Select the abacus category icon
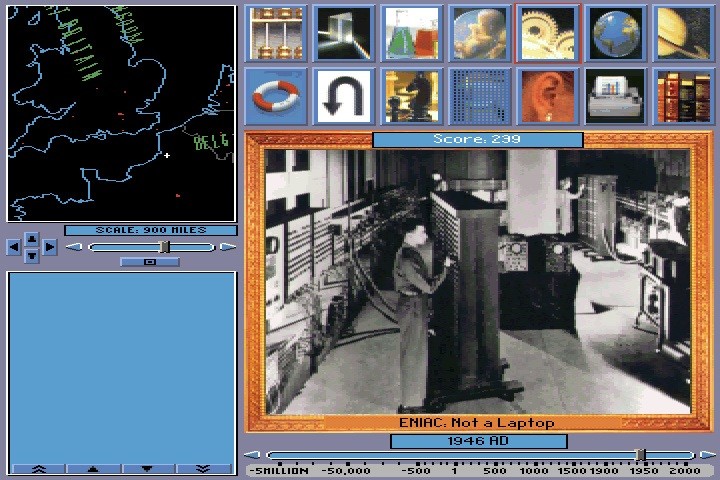Screen dimensions: 720x480 pos(276,34)
